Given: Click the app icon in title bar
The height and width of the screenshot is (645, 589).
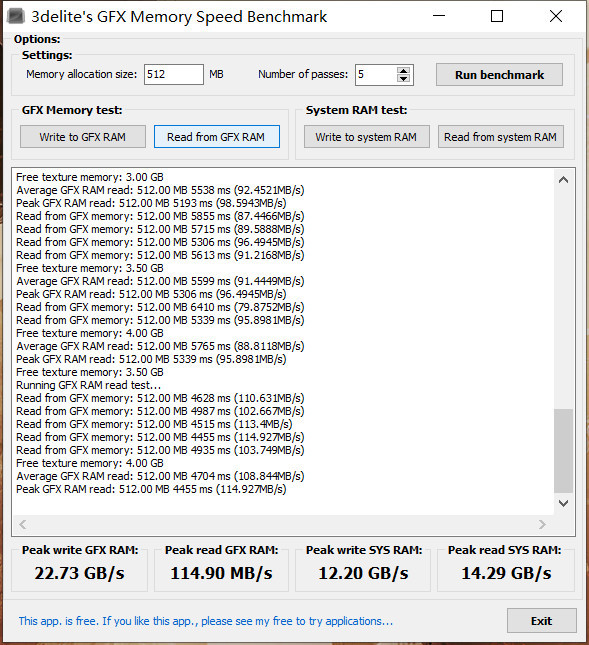Looking at the screenshot, I should coord(16,16).
